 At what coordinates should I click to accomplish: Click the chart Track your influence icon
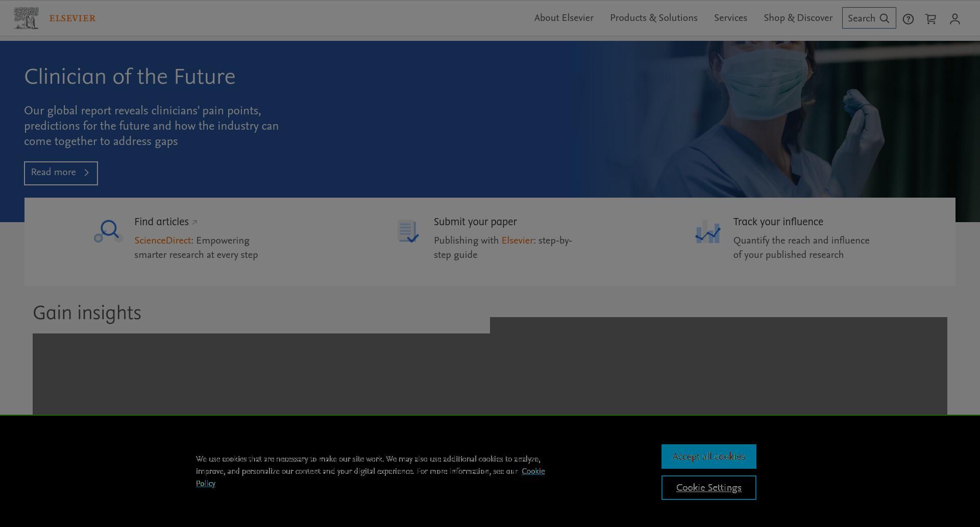tap(708, 232)
